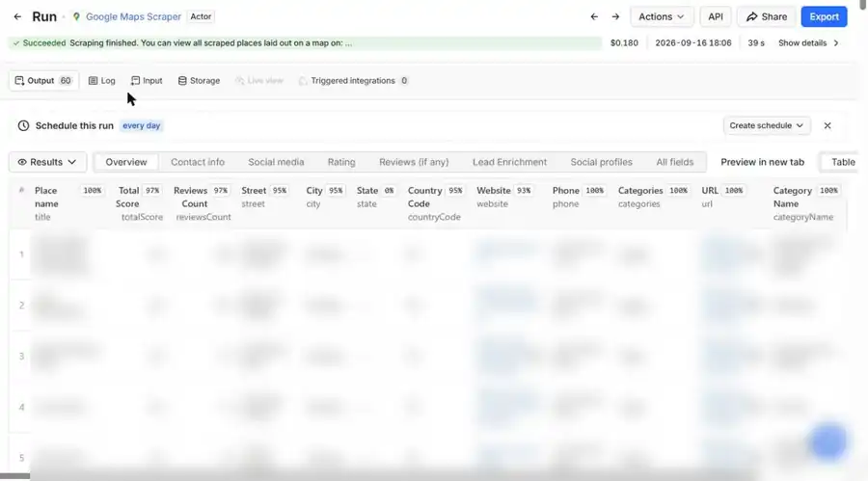Image resolution: width=868 pixels, height=481 pixels.
Task: Open the Create schedule dropdown
Action: pos(767,125)
